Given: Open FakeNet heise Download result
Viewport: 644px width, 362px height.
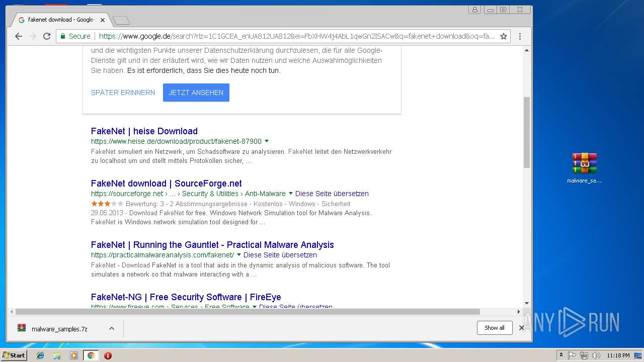Looking at the screenshot, I should (144, 131).
